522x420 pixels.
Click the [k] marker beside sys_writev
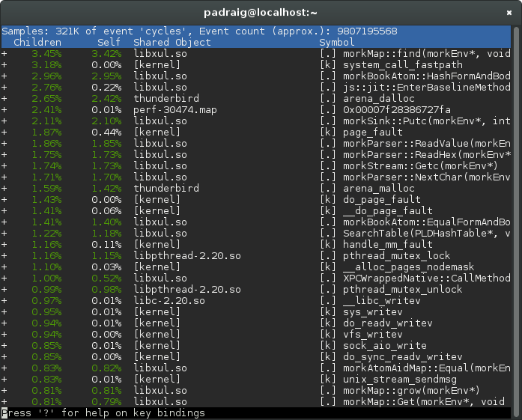[327, 312]
